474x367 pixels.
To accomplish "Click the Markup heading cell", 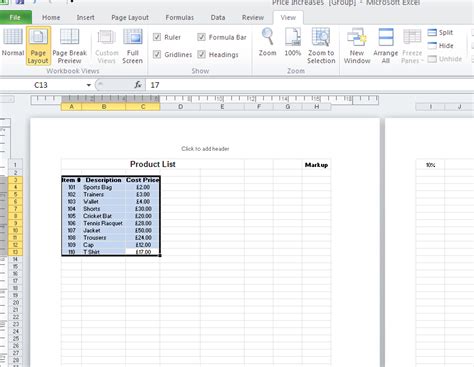I will point(317,165).
